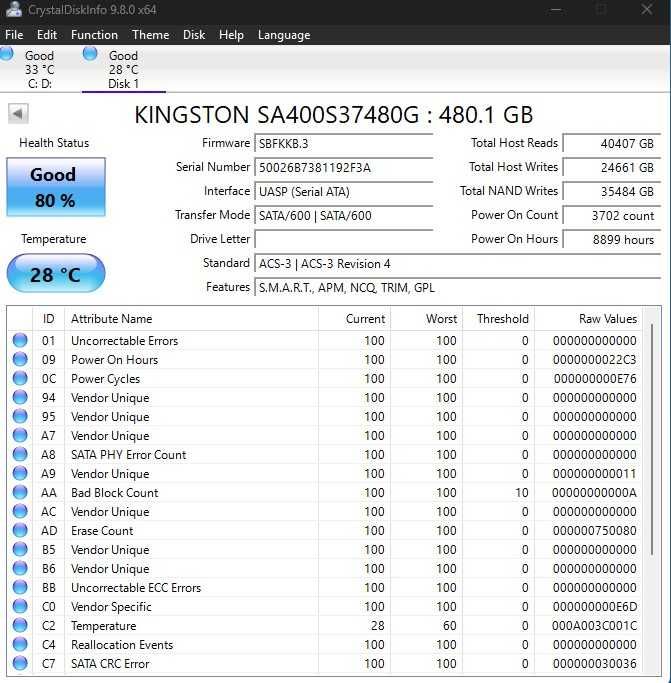Open the Language menu

pyautogui.click(x=284, y=35)
